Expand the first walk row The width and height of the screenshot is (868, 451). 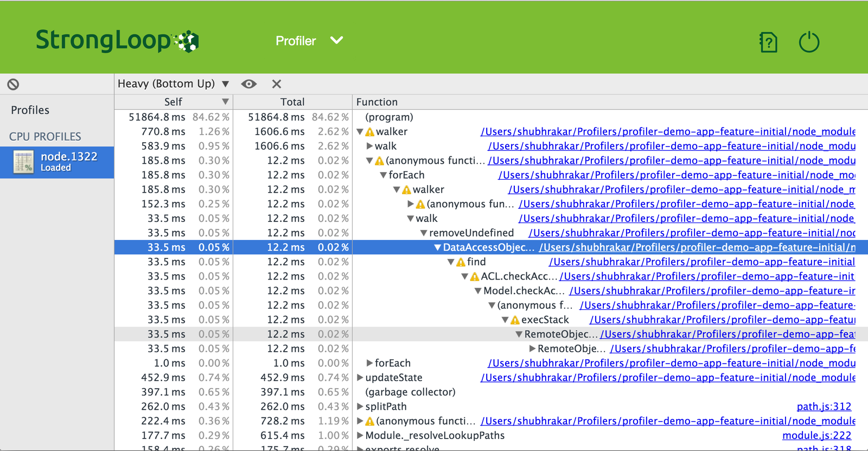coord(369,146)
